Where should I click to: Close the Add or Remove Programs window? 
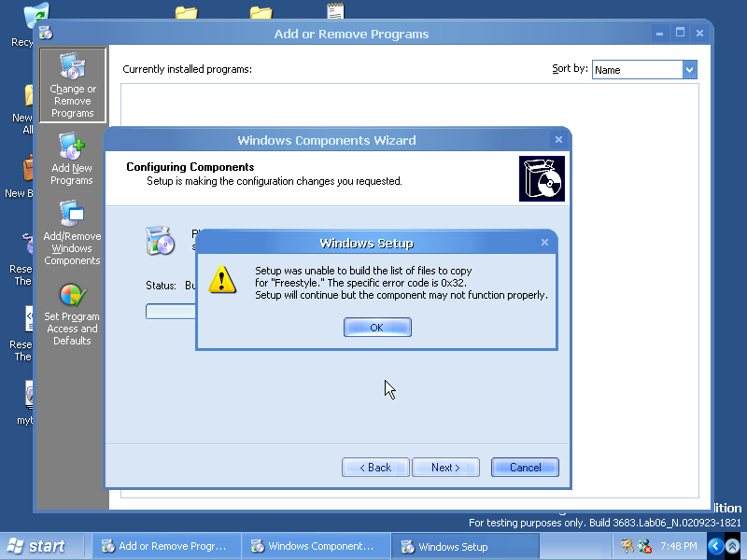[x=699, y=34]
